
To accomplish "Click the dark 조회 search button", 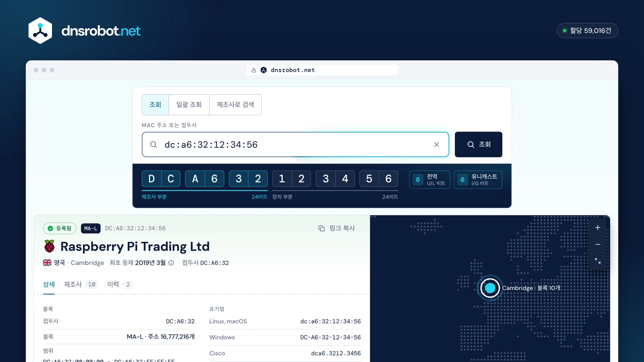I will click(x=478, y=144).
